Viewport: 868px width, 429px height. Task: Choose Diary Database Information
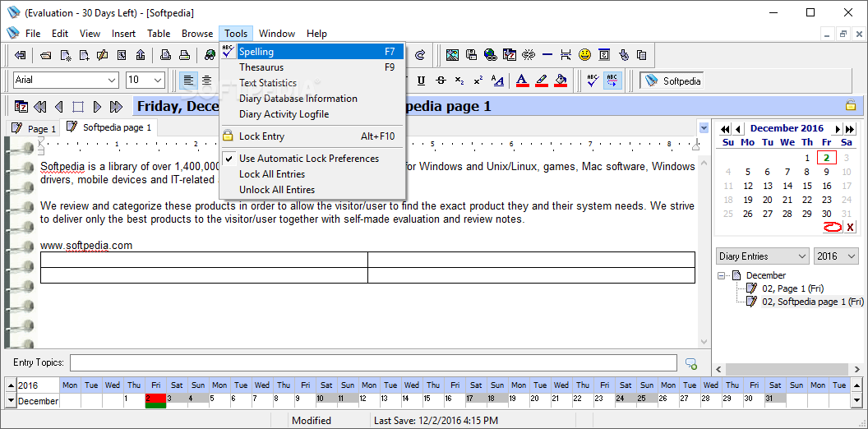[313, 98]
